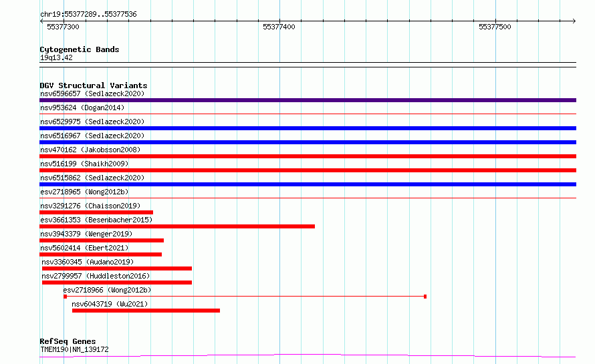Viewport: 595px width, 364px height.
Task: Click the red bar of nsv3943379
Action: (102, 240)
